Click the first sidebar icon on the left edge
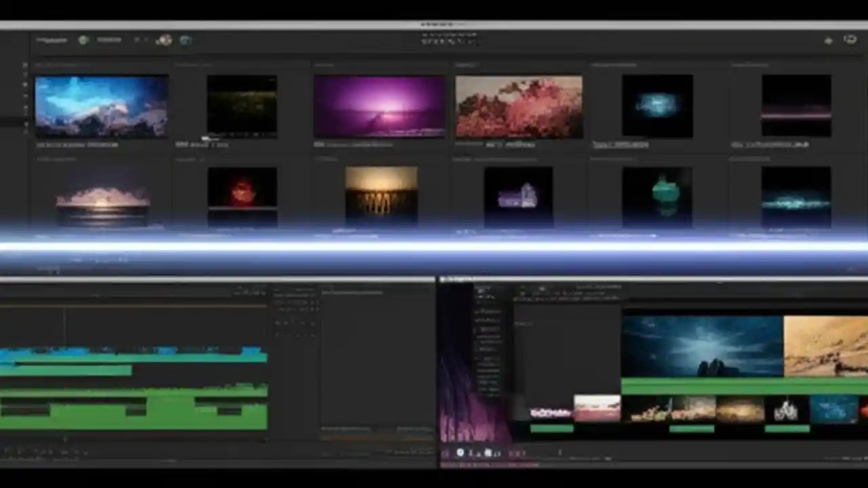 click(25, 64)
